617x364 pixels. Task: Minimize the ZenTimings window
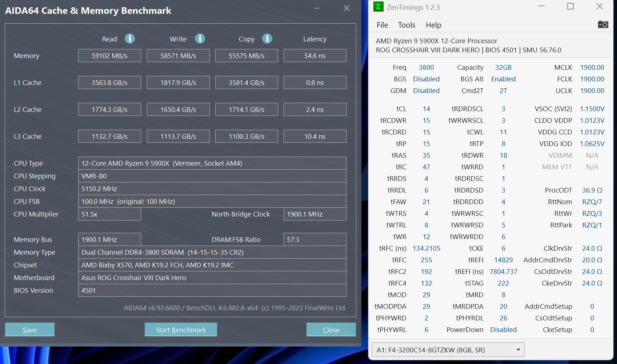[541, 6]
